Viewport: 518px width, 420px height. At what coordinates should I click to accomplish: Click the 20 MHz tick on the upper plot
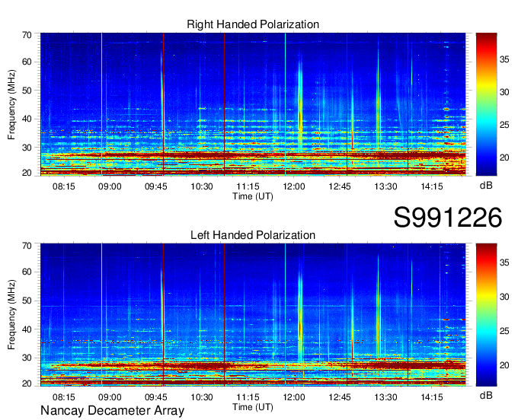pyautogui.click(x=27, y=173)
